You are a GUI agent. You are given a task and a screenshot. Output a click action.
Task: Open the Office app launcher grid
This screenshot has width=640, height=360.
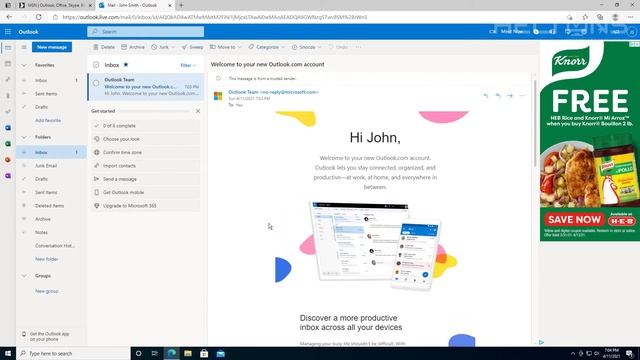tap(8, 31)
